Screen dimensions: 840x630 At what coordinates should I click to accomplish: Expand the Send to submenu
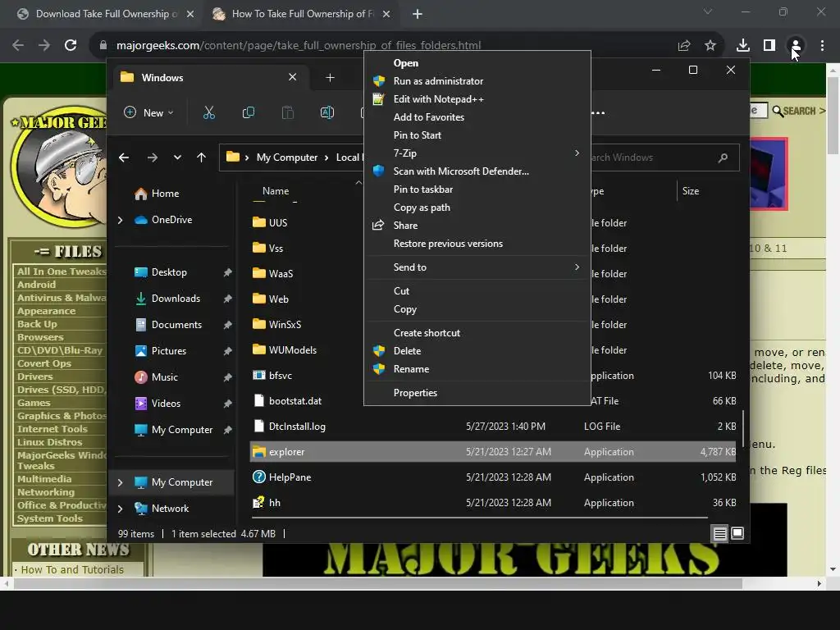pos(577,267)
